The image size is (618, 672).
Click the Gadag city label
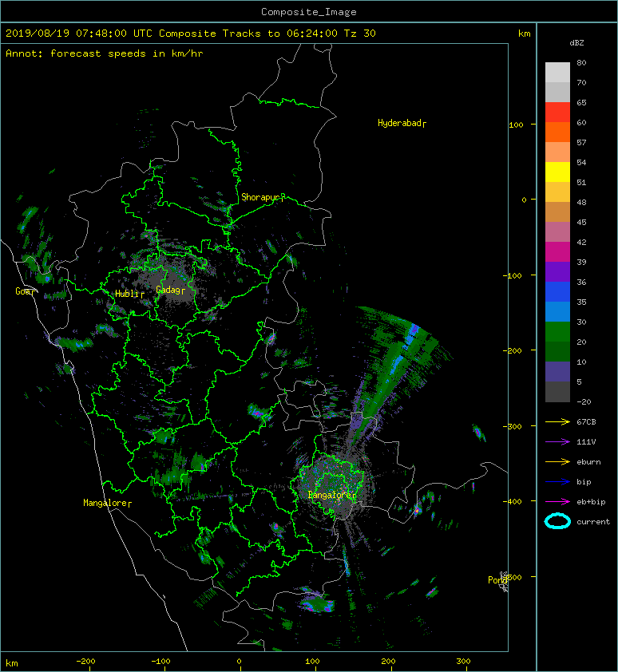click(x=170, y=290)
